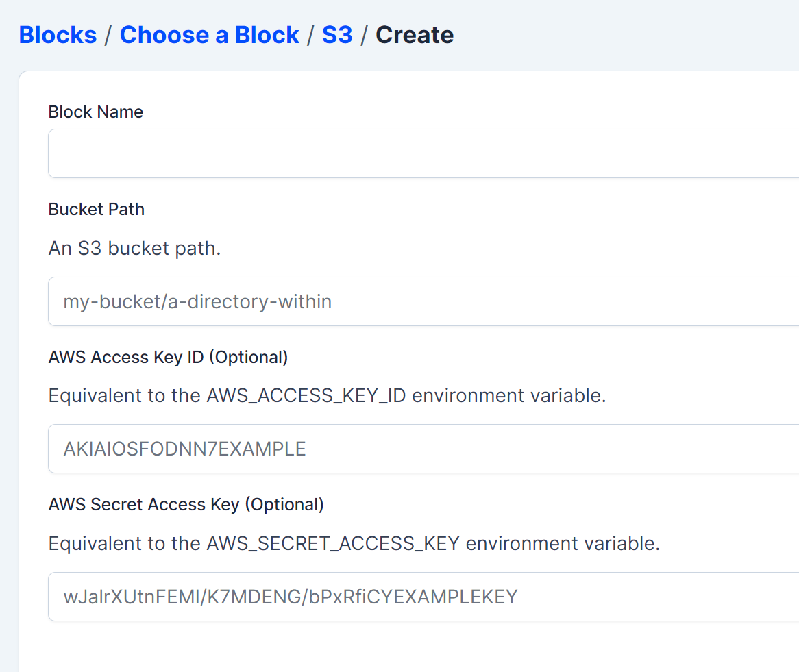Click the wJalrXUtnFEMI placeholder text
Viewport: 799px width, 672px height.
288,597
